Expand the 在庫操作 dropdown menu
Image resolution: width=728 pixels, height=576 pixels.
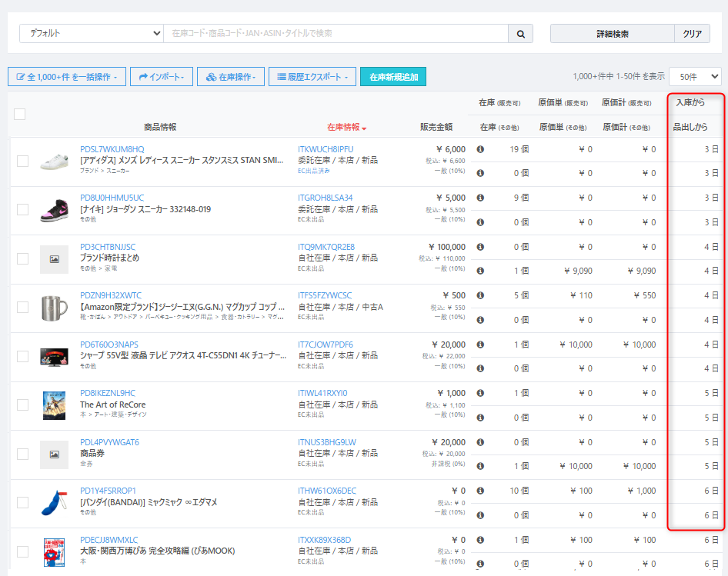(x=231, y=77)
